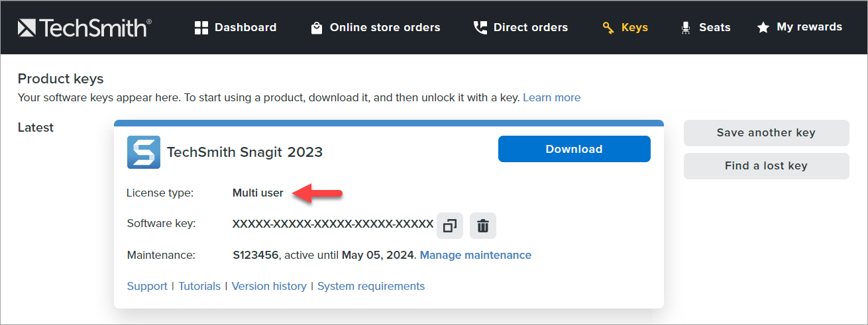Open the Seats page
This screenshot has height=325, width=868.
(706, 28)
